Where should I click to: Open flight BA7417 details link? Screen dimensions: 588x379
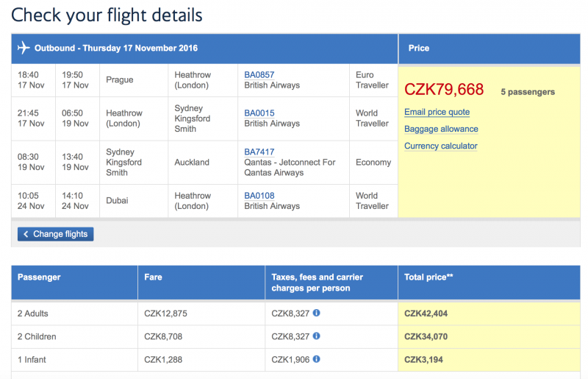[x=259, y=152]
